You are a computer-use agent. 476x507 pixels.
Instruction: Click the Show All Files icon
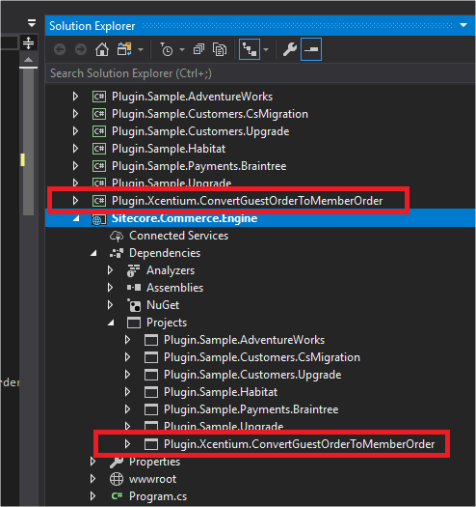click(x=220, y=50)
